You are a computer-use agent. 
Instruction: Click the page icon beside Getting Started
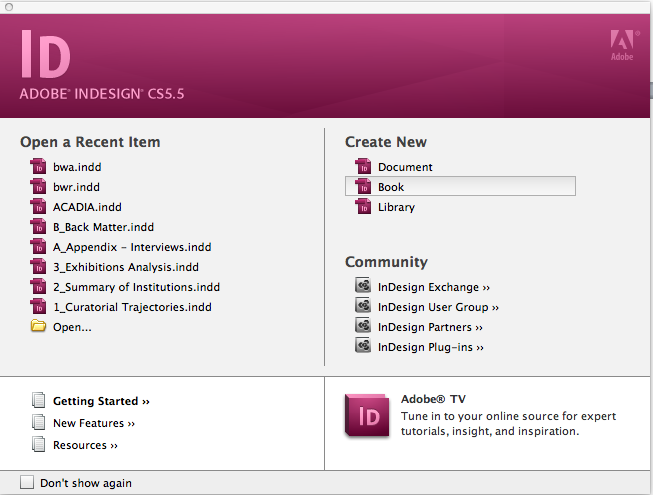[x=39, y=400]
